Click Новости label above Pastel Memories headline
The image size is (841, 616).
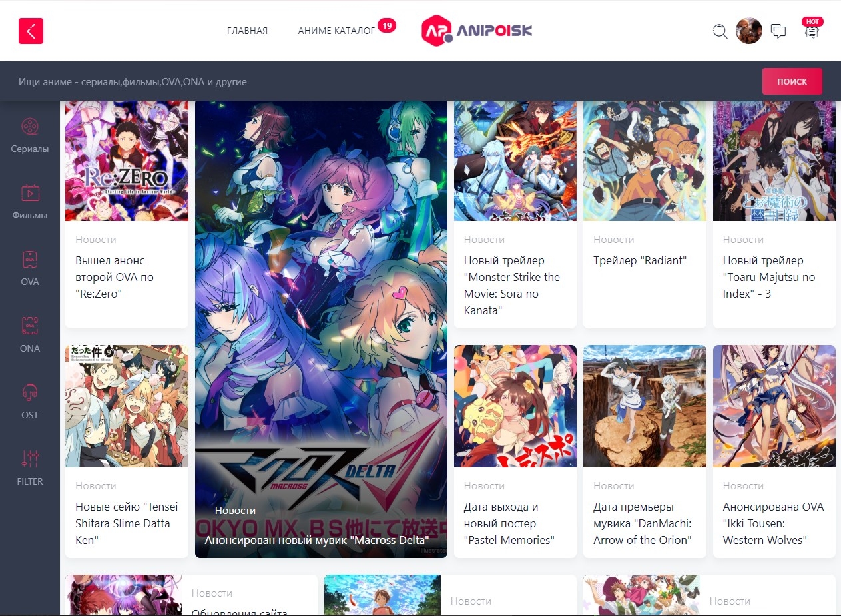(484, 485)
